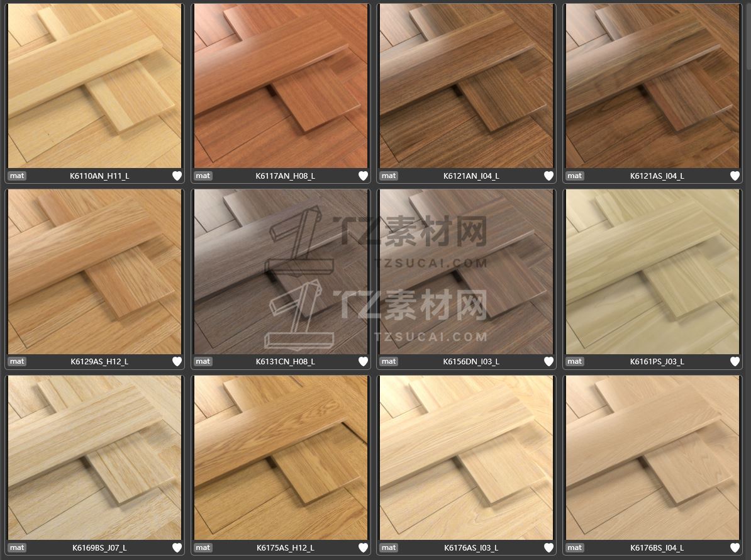Favorite the K6169BS_J07_L heart icon
Screen dimensions: 751x560
pyautogui.click(x=177, y=547)
